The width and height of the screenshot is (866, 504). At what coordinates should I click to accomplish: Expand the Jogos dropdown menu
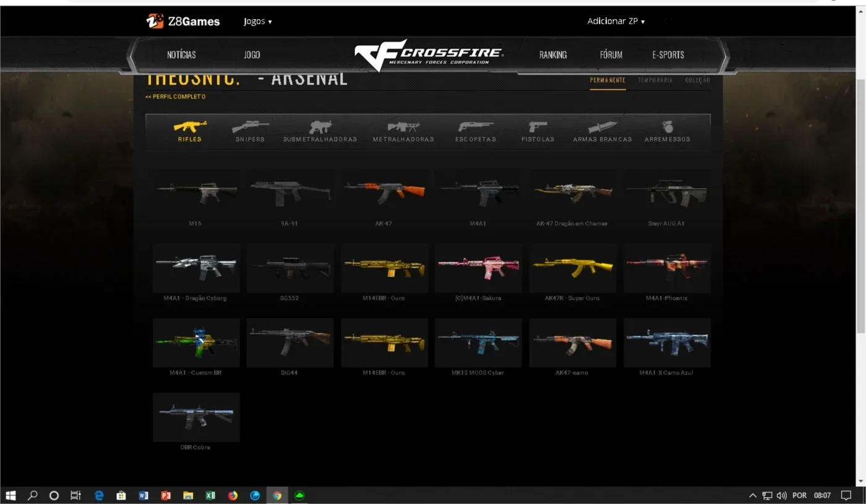coord(258,22)
